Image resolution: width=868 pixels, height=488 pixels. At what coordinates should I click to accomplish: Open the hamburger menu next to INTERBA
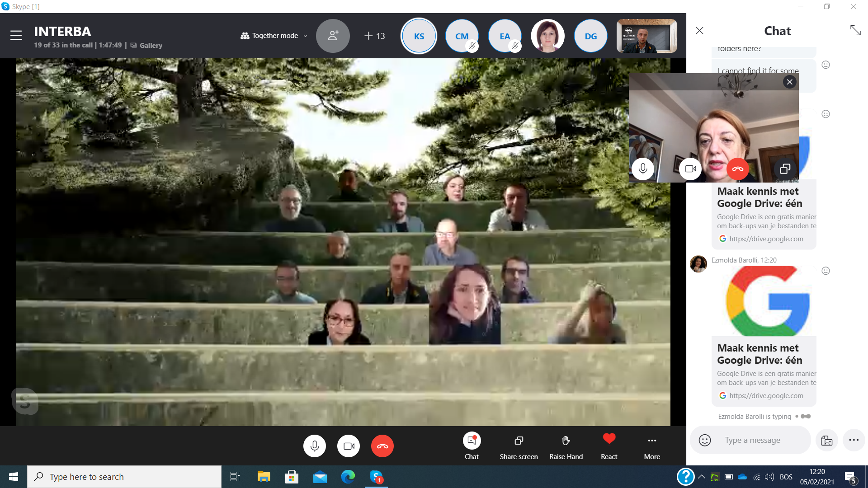[x=16, y=35]
